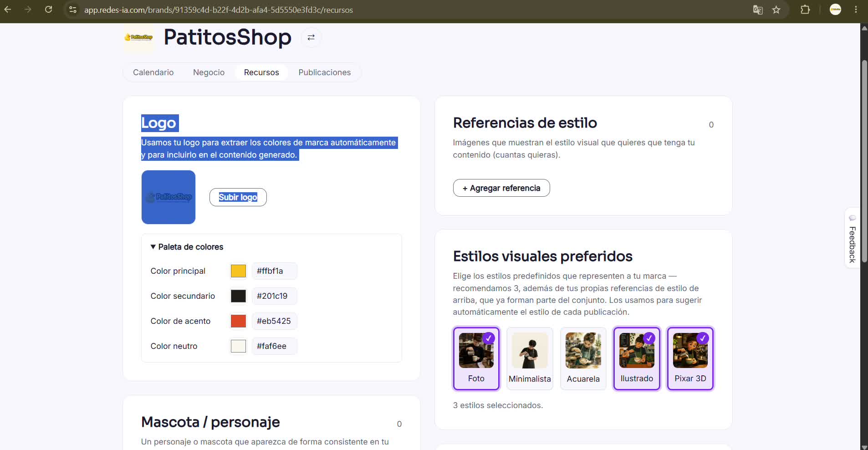
Task: Select the Minimalista visual style
Action: (x=530, y=358)
